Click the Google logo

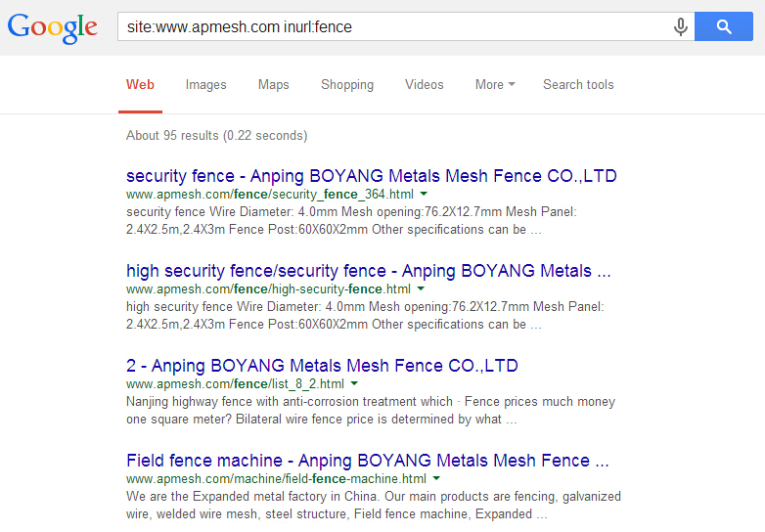[x=52, y=27]
